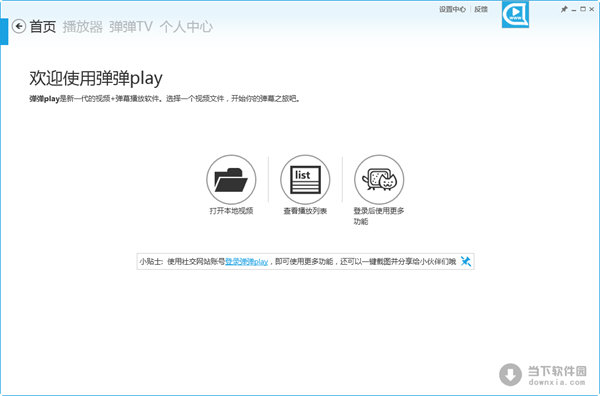Switch to the 播放器 tab

(x=83, y=27)
